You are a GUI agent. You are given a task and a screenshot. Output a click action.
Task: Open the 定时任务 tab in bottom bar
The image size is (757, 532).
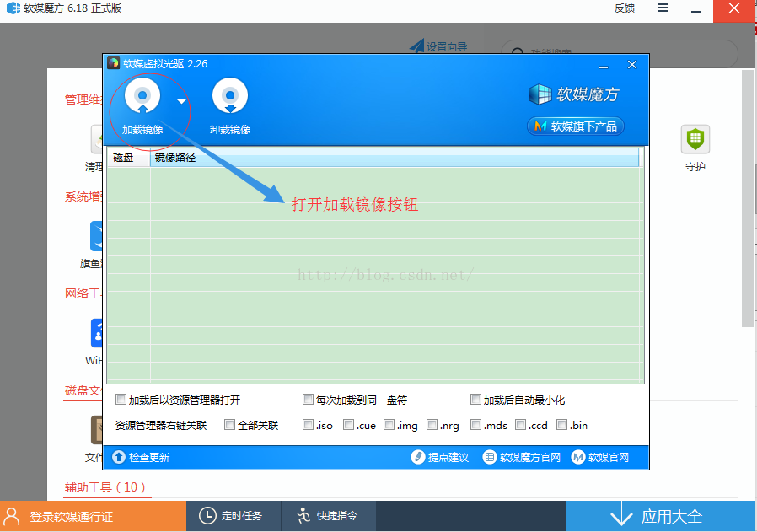[233, 516]
